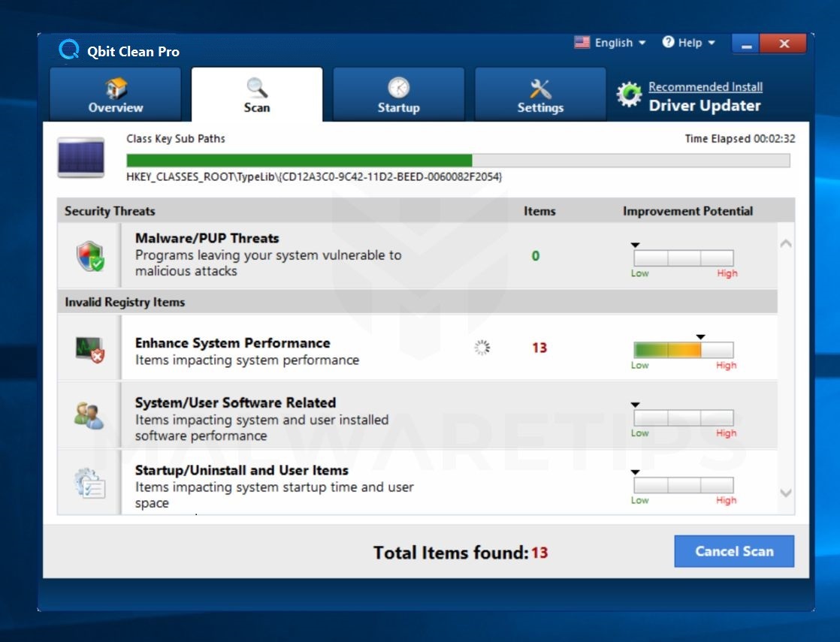Screen dimensions: 840x642
Task: Follow the Recommended Install link
Action: (705, 87)
